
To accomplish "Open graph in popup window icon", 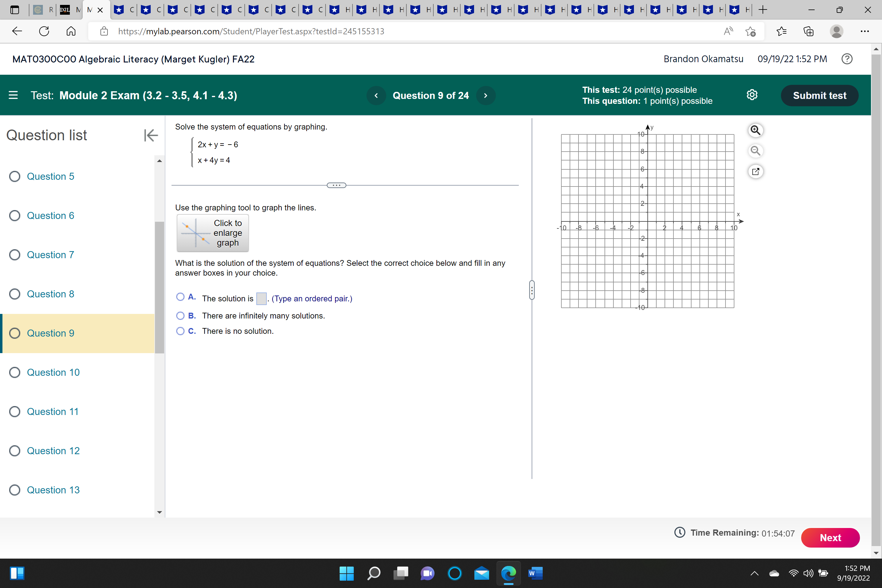I will coord(755,171).
